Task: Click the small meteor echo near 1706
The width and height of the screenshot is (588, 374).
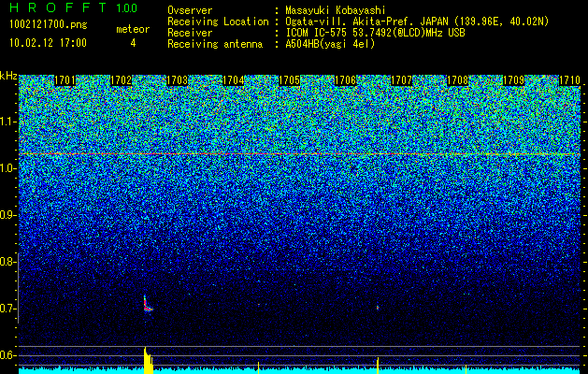Action: point(378,308)
